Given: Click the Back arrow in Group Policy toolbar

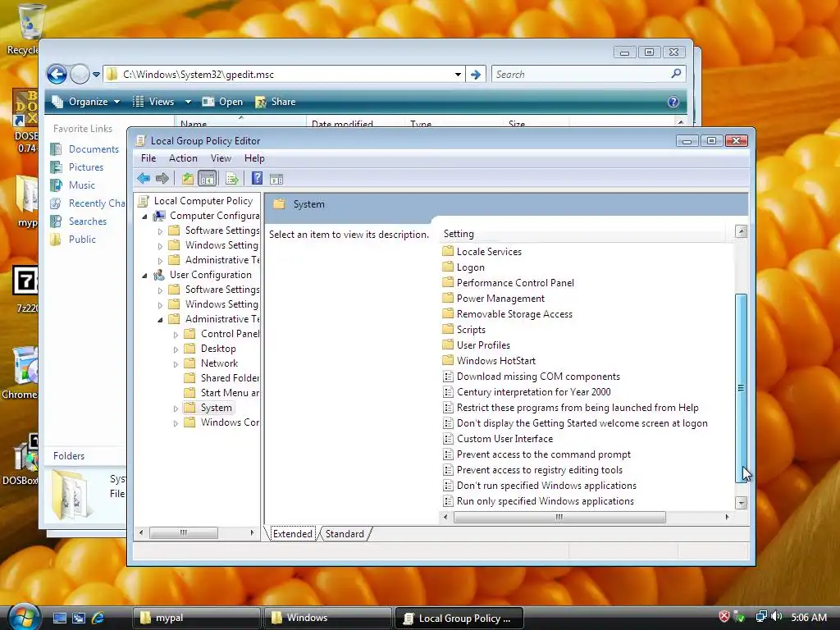Looking at the screenshot, I should [x=143, y=178].
